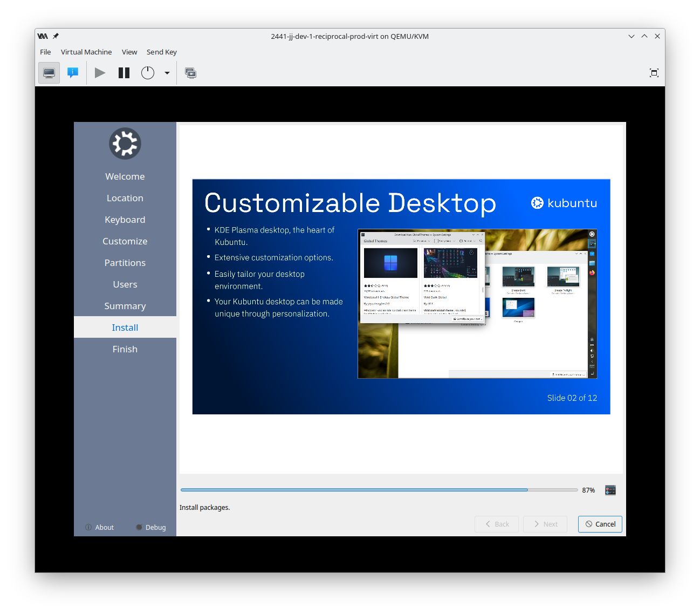Screen dimensions: 700x614
Task: Open the Manage VM snapshots view
Action: pyautogui.click(x=191, y=73)
